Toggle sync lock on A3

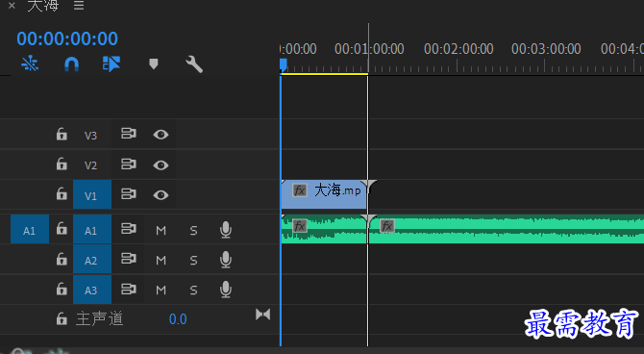129,289
